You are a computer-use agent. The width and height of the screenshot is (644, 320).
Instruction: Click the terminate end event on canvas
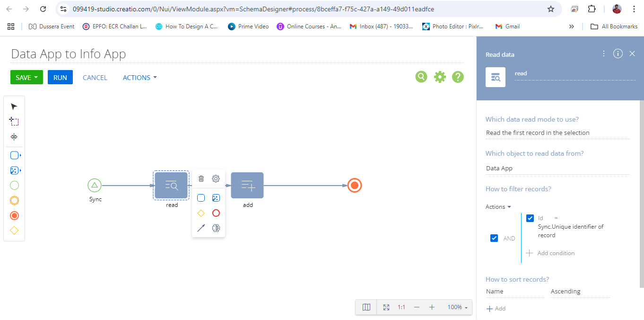[x=355, y=185]
